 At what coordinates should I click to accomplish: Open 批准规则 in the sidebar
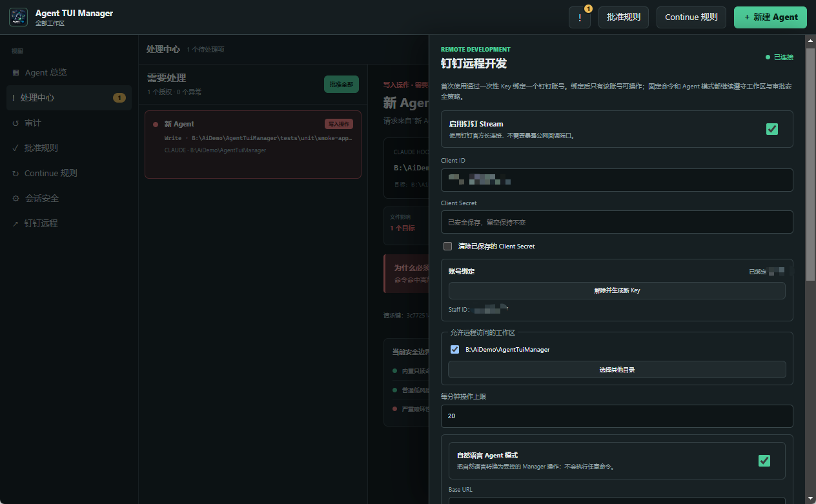pos(69,148)
